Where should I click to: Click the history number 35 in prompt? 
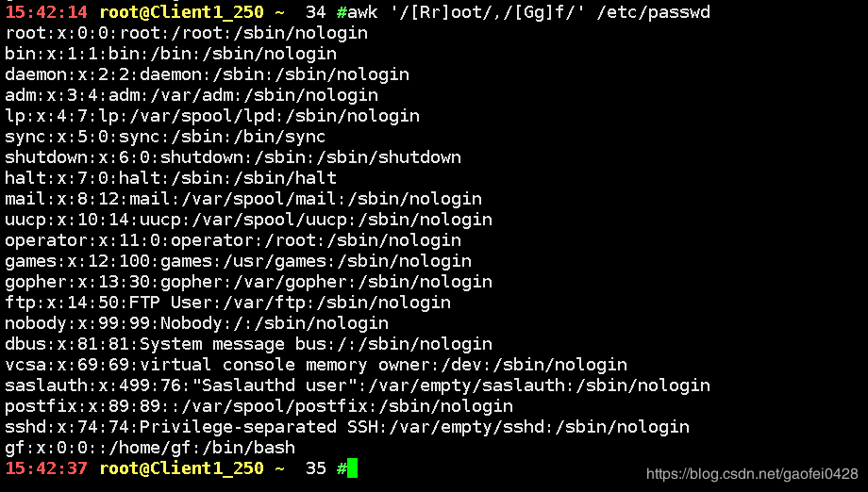coord(316,468)
